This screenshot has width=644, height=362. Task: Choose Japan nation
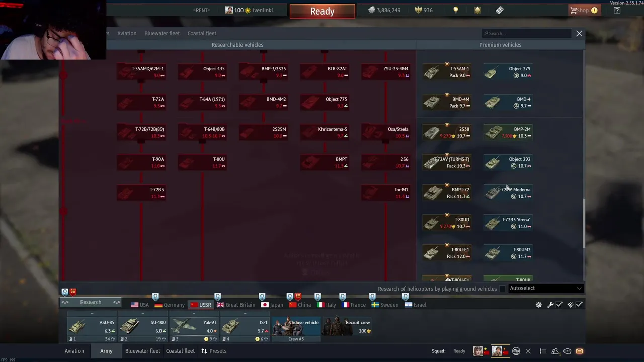point(272,305)
